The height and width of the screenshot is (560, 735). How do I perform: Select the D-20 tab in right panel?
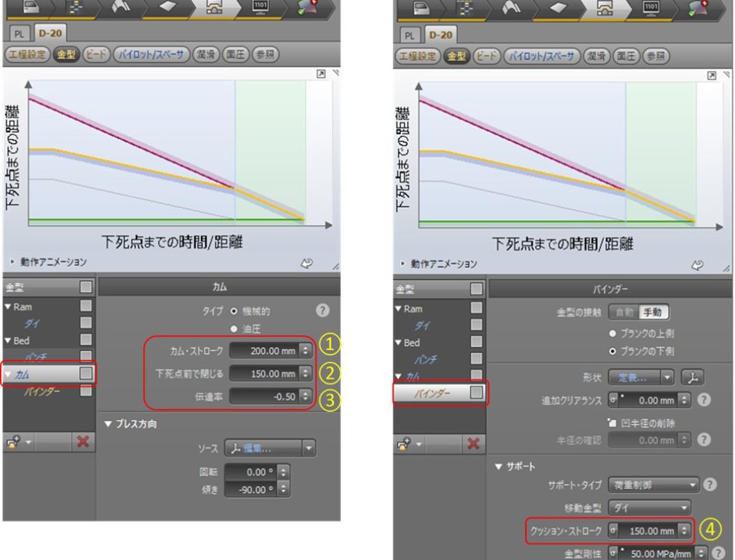point(441,35)
